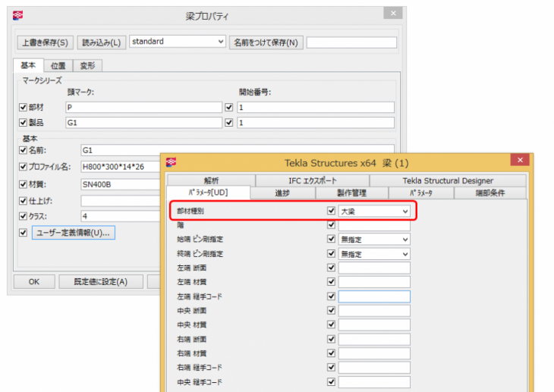Toggle the 左端 材質 checkbox
The height and width of the screenshot is (392, 554).
(x=331, y=282)
